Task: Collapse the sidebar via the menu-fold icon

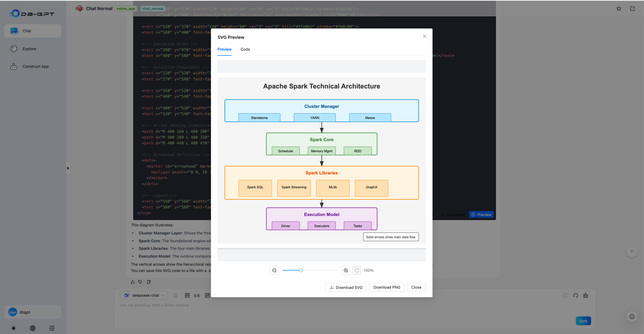Action: [52, 328]
